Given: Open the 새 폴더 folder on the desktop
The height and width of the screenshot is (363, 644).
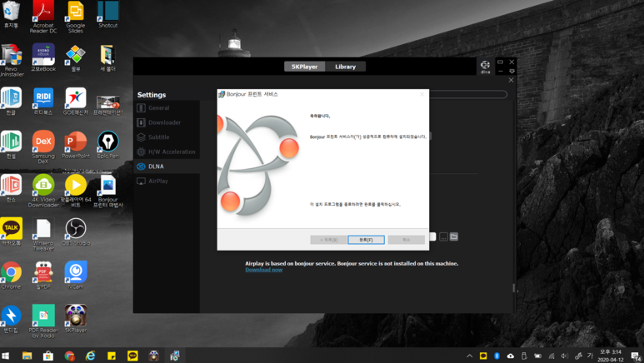Looking at the screenshot, I should point(108,58).
